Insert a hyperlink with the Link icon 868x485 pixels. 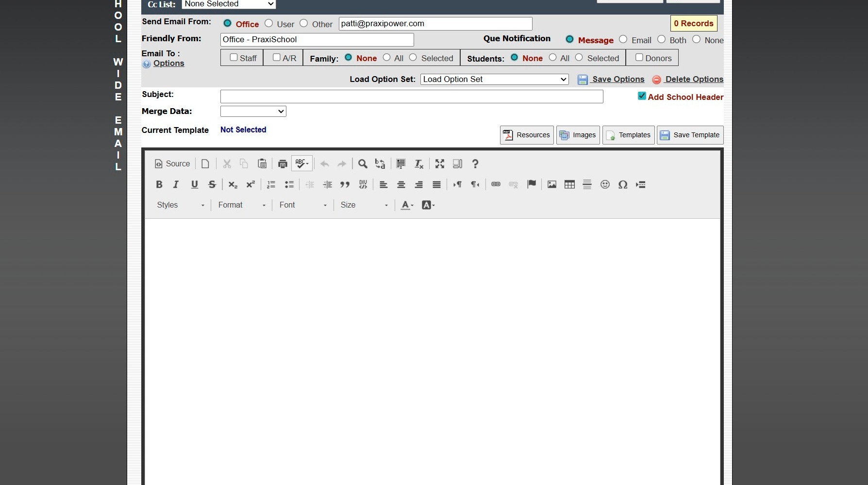click(x=496, y=184)
